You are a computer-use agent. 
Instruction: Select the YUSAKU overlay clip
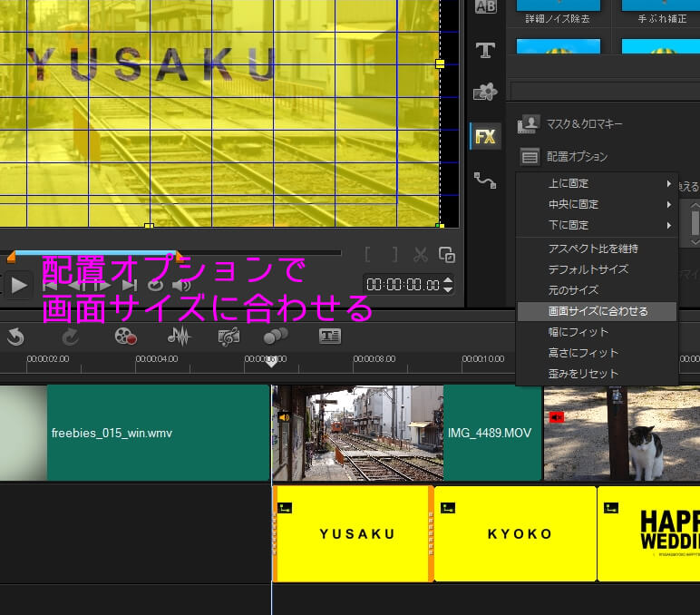click(353, 534)
